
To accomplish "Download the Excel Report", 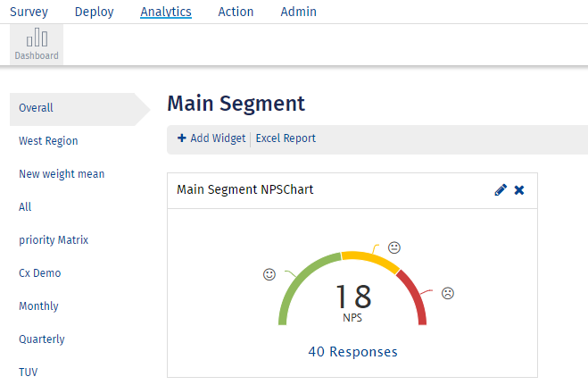I will click(286, 138).
